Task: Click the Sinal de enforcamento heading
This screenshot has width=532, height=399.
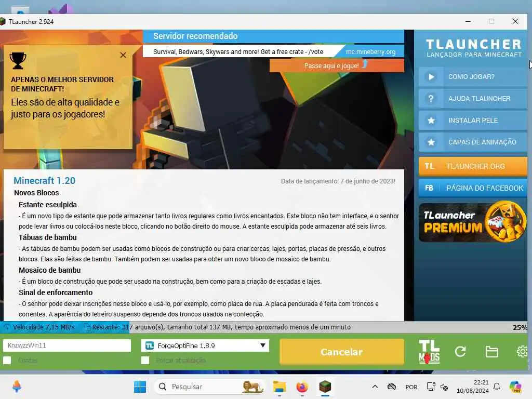Action: point(56,292)
